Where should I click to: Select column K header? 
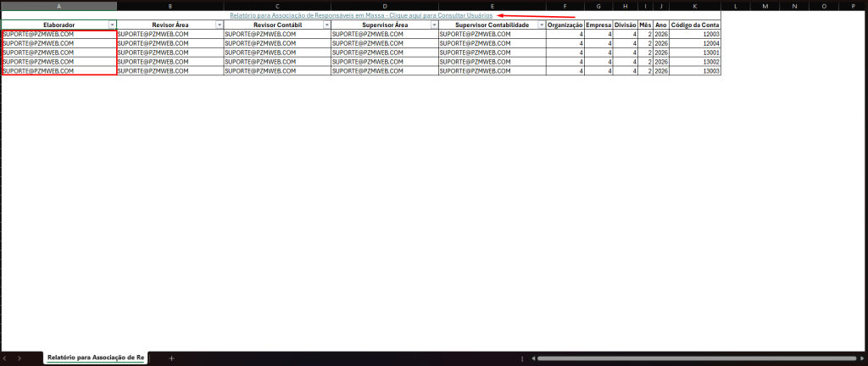pyautogui.click(x=695, y=5)
